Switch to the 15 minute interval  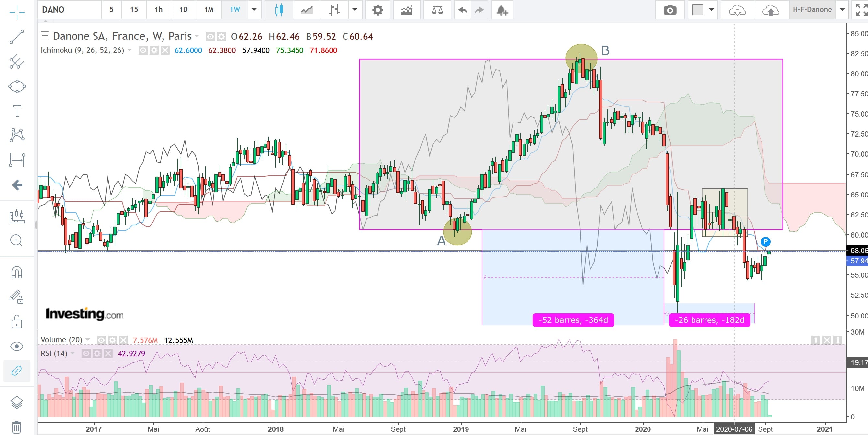click(x=134, y=10)
